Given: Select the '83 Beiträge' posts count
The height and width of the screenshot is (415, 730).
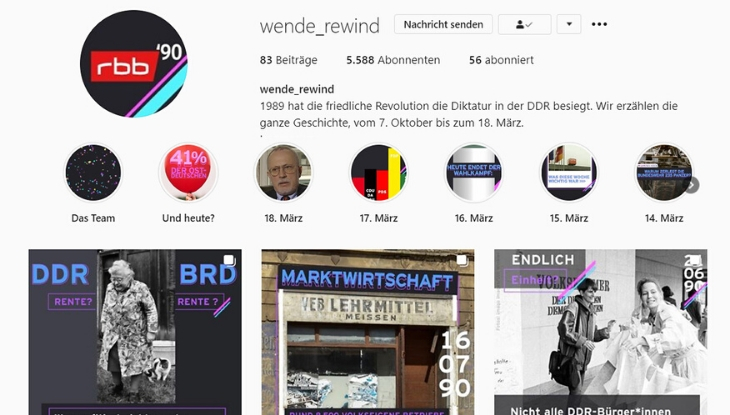Looking at the screenshot, I should tap(289, 60).
